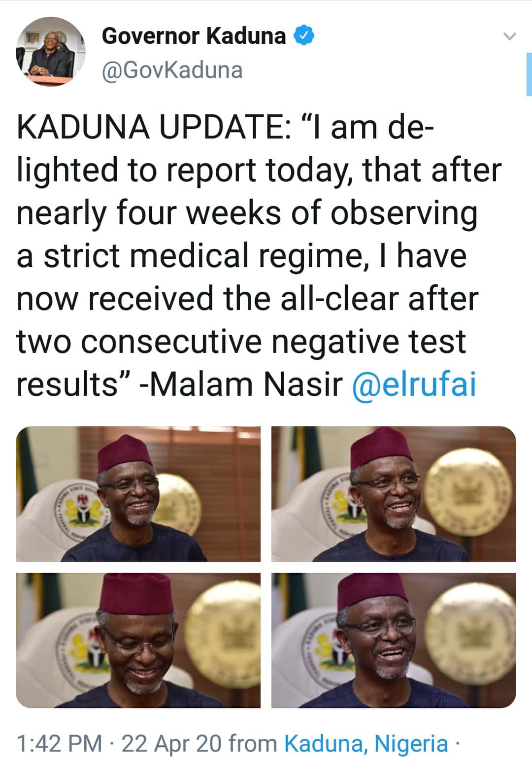This screenshot has height=762, width=532.
Task: View the bottom-left photo, man looking down
Action: (138, 640)
